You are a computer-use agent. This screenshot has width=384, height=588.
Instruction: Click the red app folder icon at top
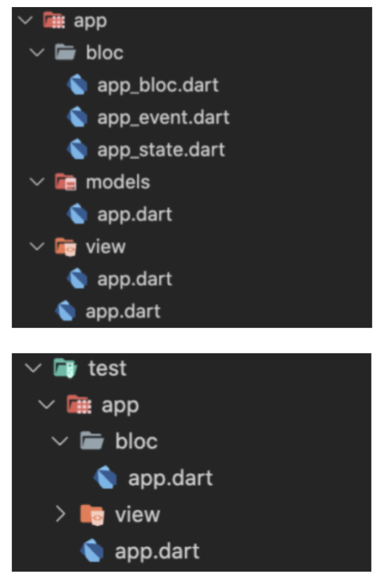[x=54, y=20]
